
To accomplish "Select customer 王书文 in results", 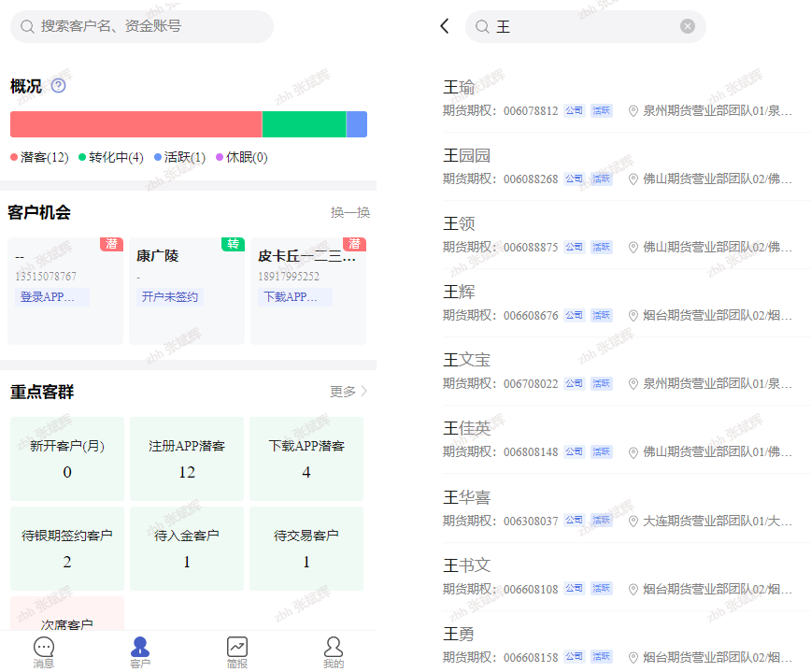I will pyautogui.click(x=626, y=577).
